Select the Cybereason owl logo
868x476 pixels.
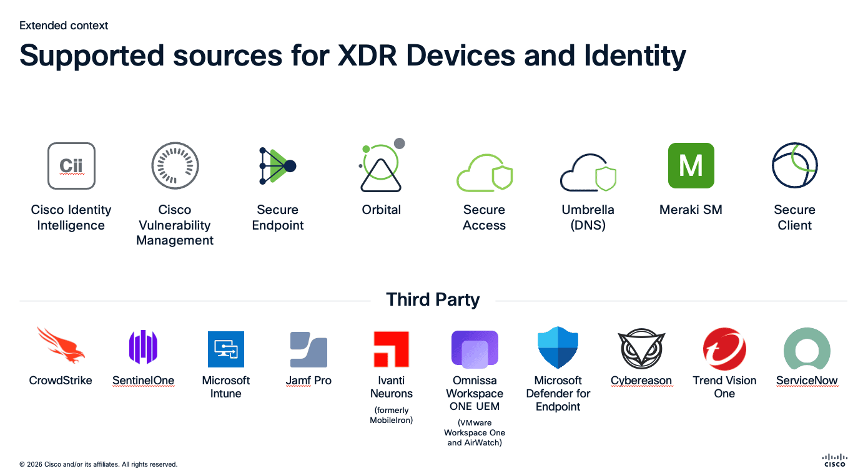(x=641, y=348)
